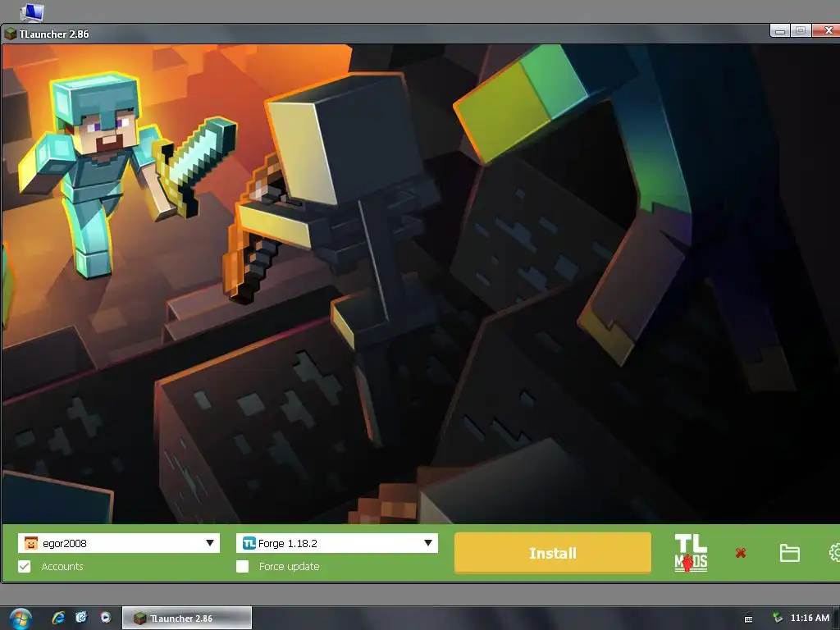Click the network tray icon
The image size is (840, 630).
pyautogui.click(x=778, y=618)
